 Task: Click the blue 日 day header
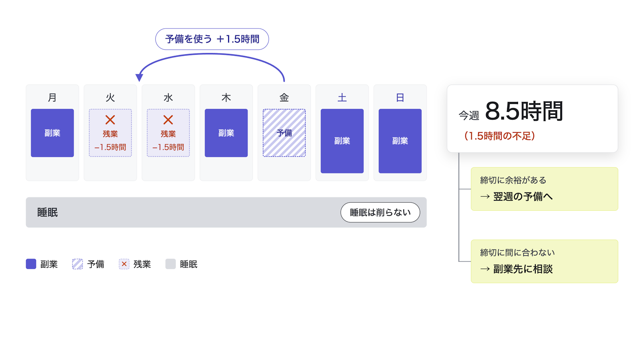(x=400, y=97)
